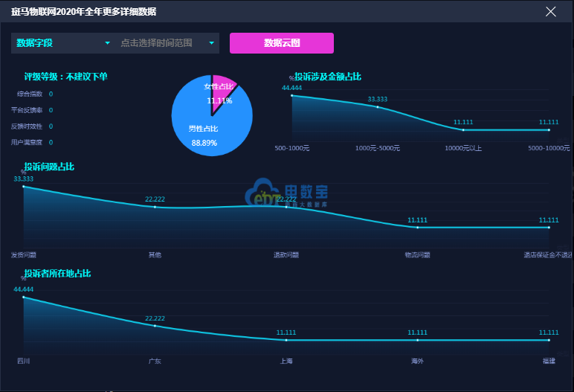Click the 综合指数 label
The width and height of the screenshot is (574, 392).
tap(30, 94)
